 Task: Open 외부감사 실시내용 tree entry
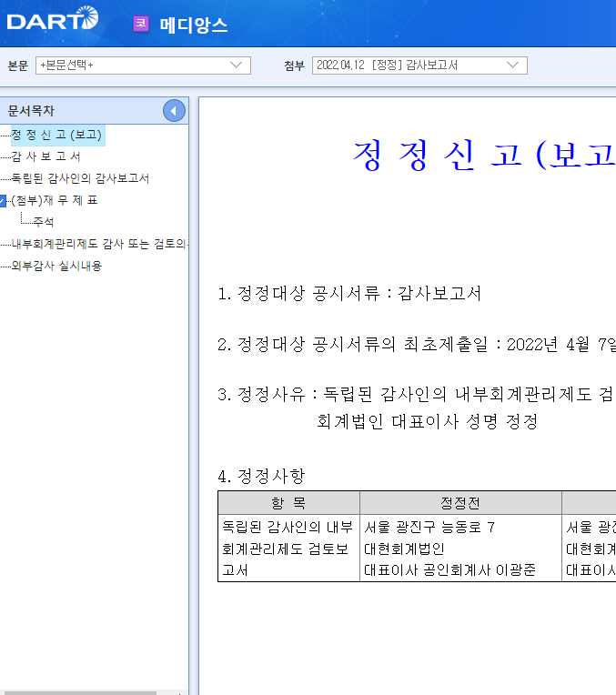pos(56,266)
